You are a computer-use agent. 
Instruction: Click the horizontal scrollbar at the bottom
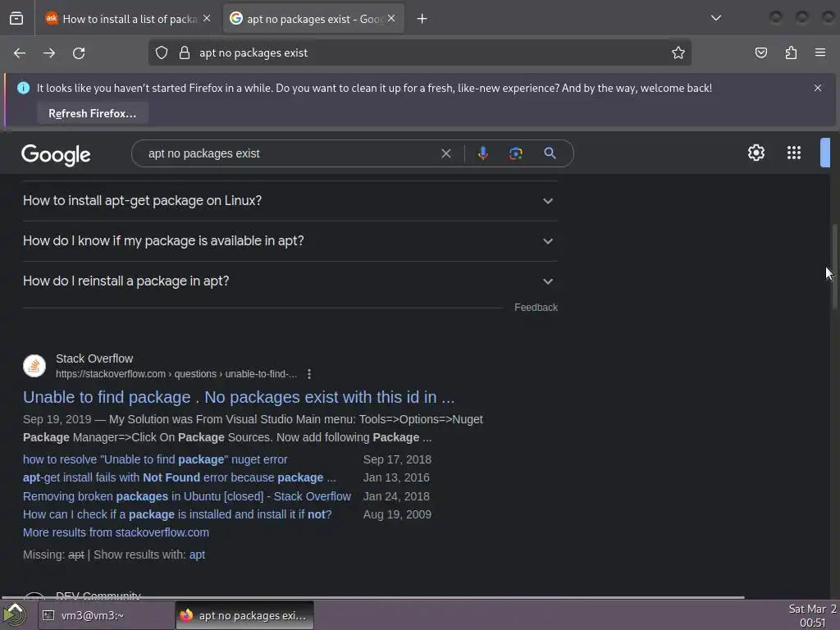tap(372, 597)
